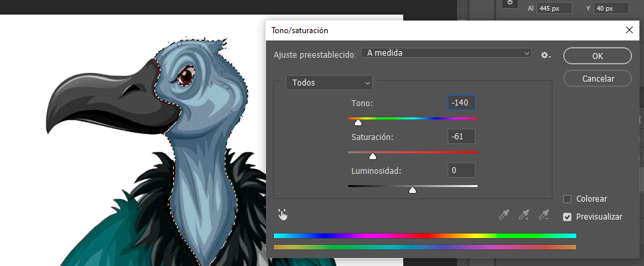This screenshot has width=644, height=266.
Task: Select the add-to-sample eyedropper
Action: [x=525, y=214]
